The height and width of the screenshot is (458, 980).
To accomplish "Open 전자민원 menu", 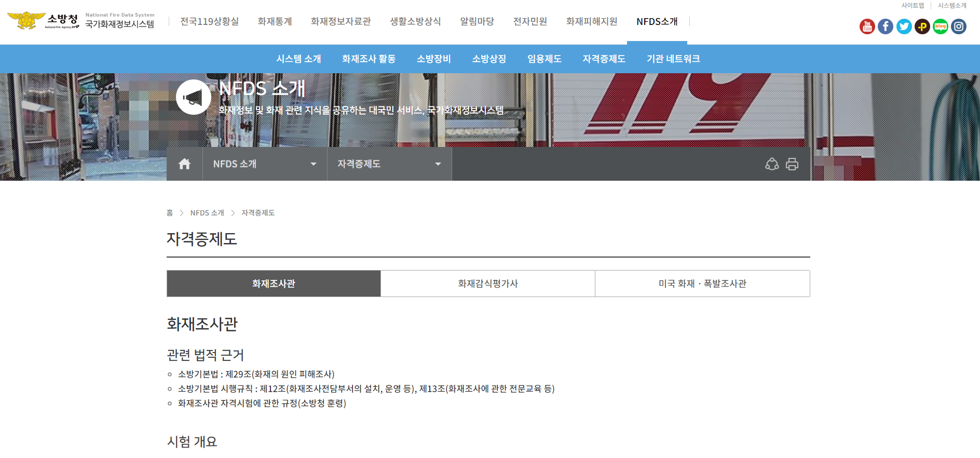I will tap(530, 21).
